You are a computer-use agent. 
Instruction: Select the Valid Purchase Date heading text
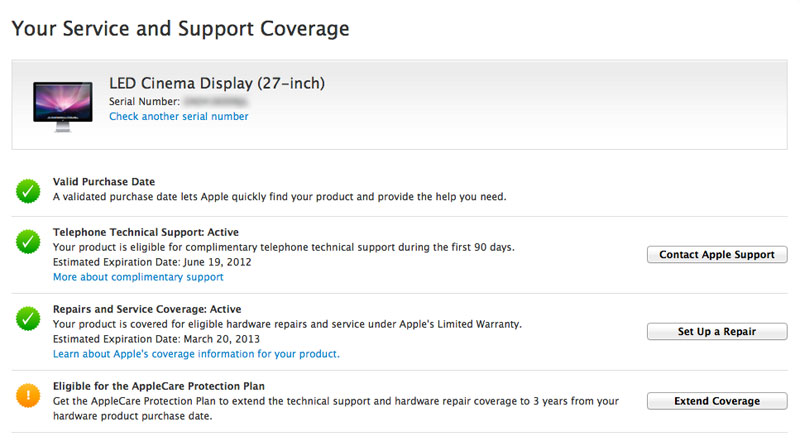[104, 182]
